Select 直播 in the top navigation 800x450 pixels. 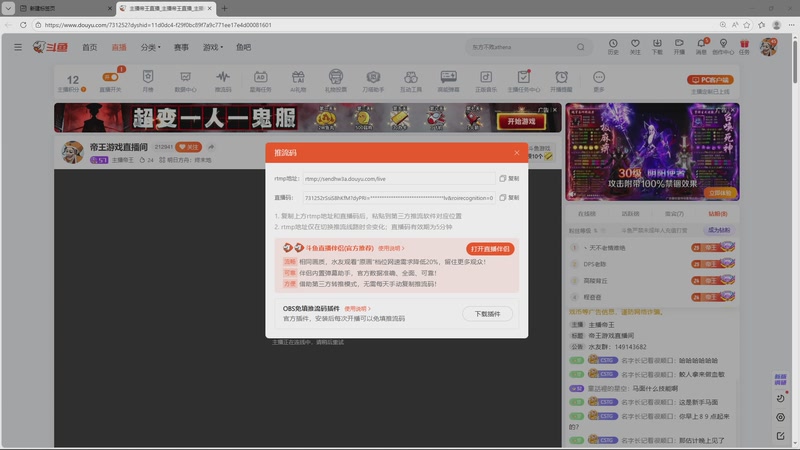(x=119, y=47)
